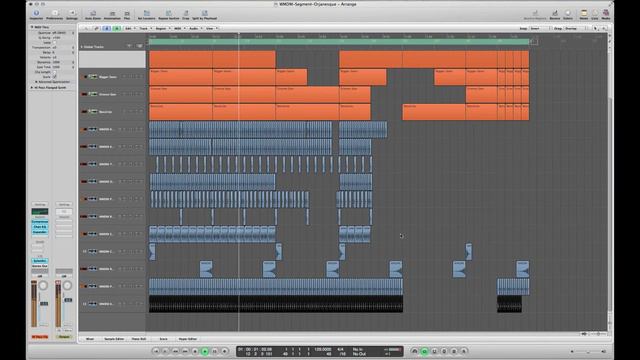The image size is (640, 360).
Task: Switch to the Mixer tab
Action: (90, 339)
